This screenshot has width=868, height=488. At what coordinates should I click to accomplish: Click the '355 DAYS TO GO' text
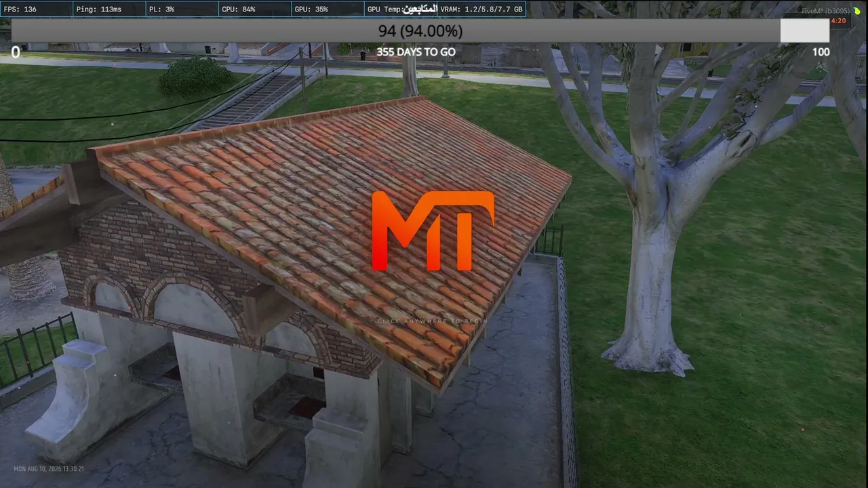[416, 52]
